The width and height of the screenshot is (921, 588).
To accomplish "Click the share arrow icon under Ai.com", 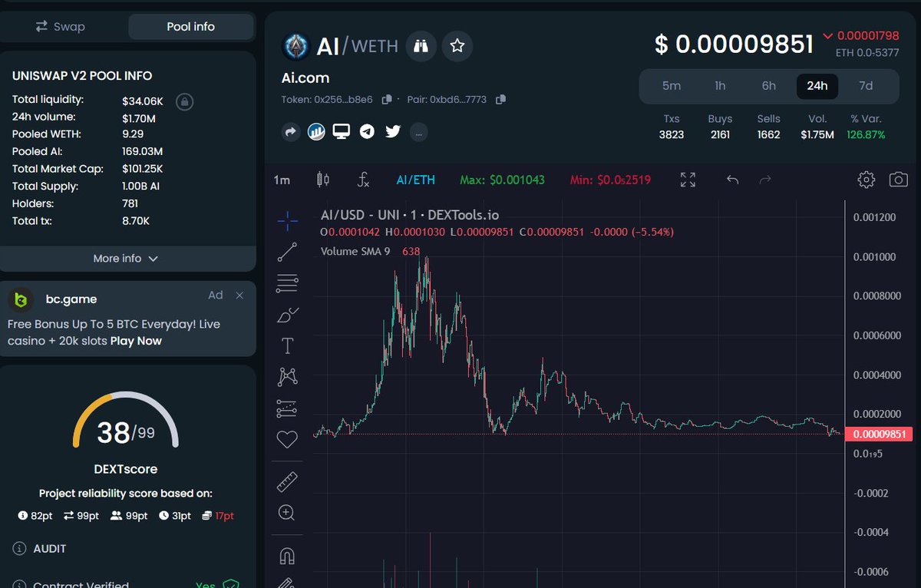I will tap(291, 132).
